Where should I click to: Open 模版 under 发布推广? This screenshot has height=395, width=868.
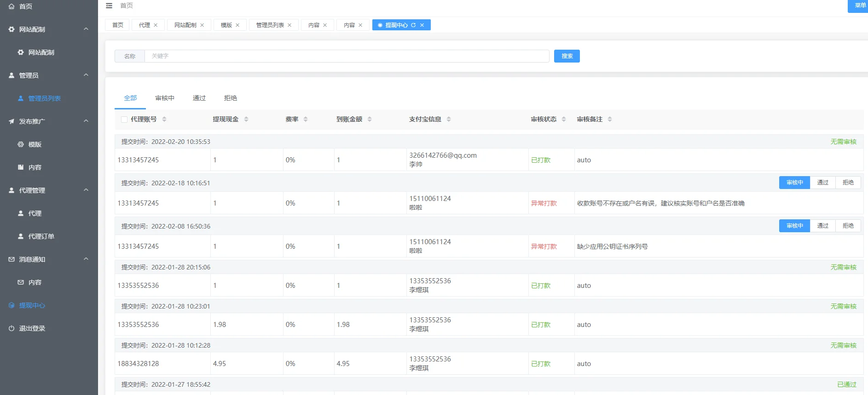pos(35,144)
